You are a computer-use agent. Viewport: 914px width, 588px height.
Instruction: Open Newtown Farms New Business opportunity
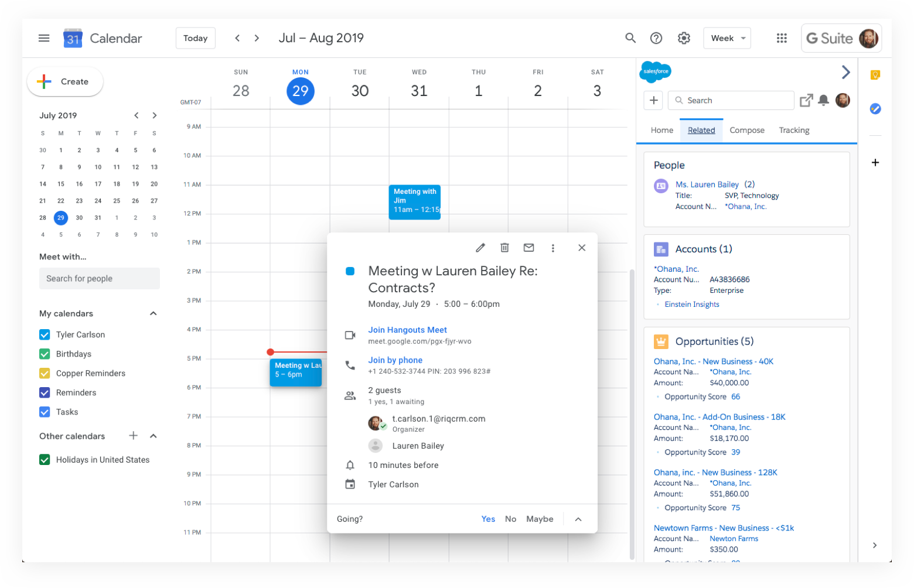pos(724,528)
